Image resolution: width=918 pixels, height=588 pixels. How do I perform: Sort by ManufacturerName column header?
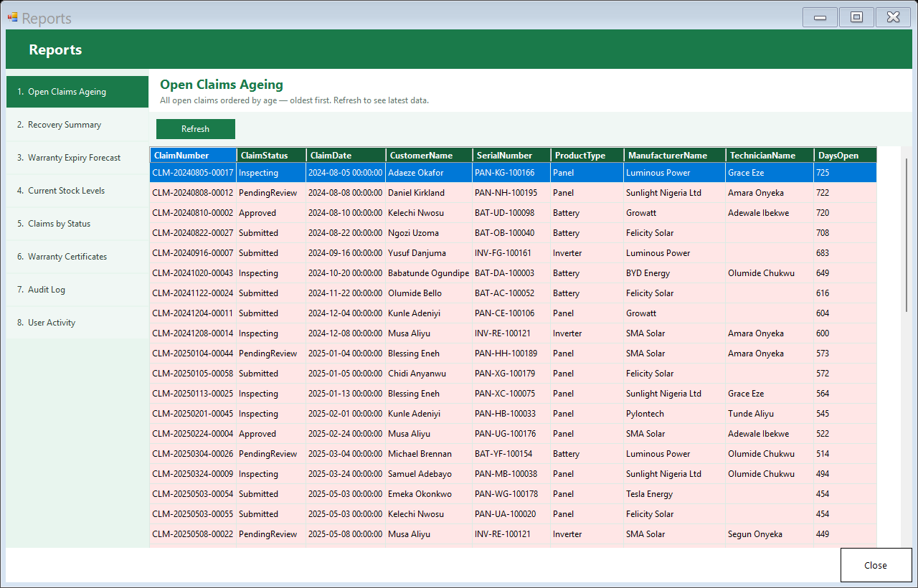[x=674, y=155]
